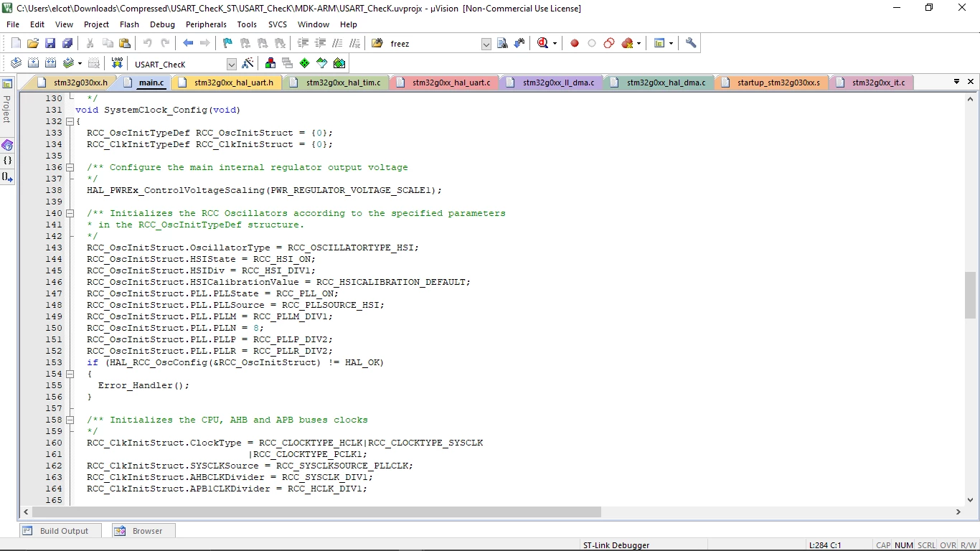Click the Copy icon in toolbar
Viewport: 980px width, 551px height.
coord(108,43)
